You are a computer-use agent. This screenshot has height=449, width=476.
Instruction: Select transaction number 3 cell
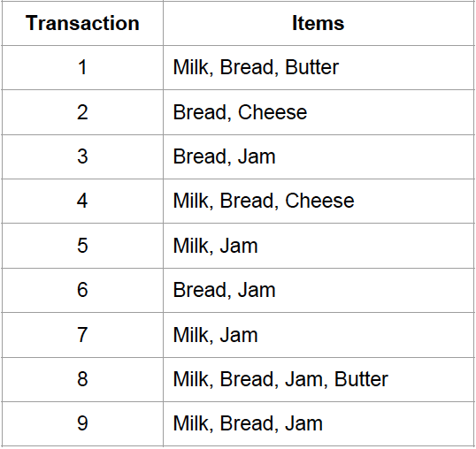(82, 156)
